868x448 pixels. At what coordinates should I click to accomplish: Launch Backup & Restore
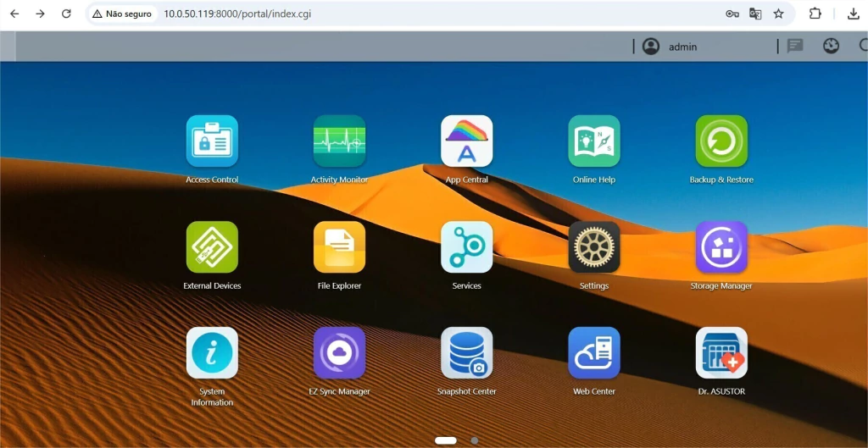721,141
